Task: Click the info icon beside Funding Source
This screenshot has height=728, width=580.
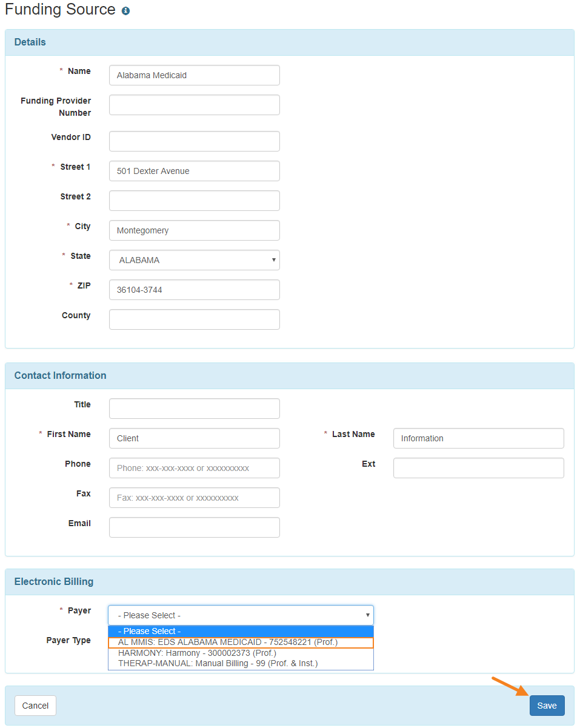Action: 125,11
